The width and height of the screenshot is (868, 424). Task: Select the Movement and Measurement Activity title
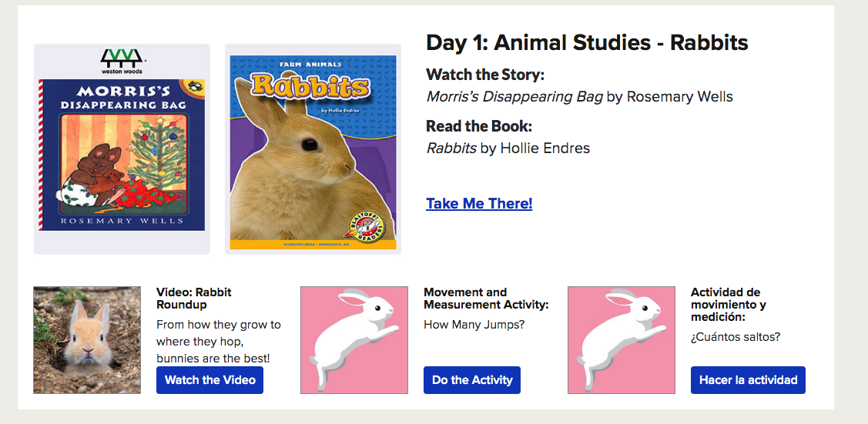pyautogui.click(x=486, y=299)
